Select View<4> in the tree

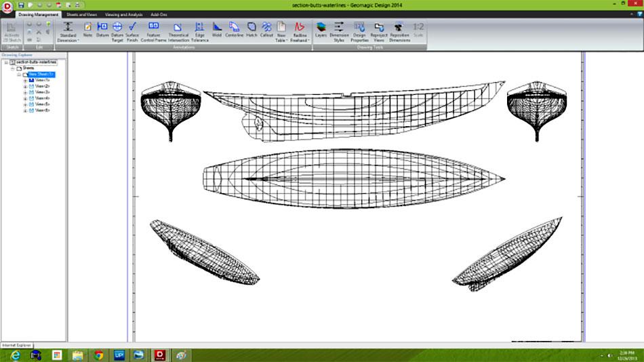(x=42, y=98)
